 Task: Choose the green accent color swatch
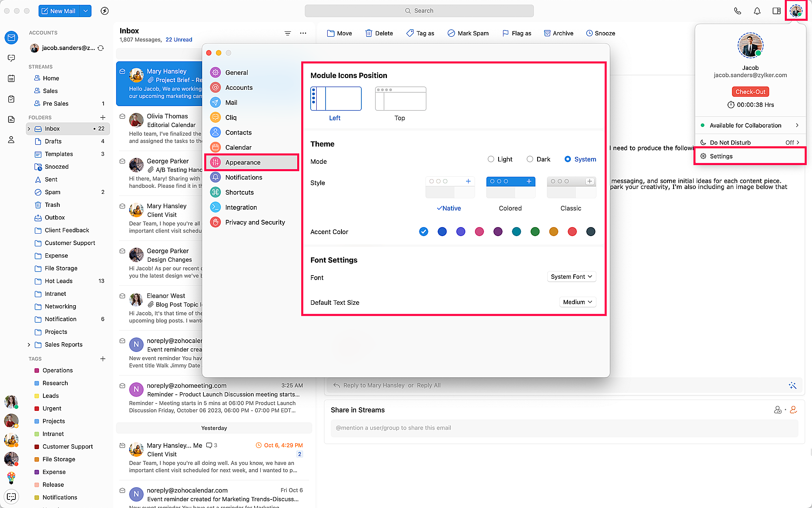[x=535, y=232]
